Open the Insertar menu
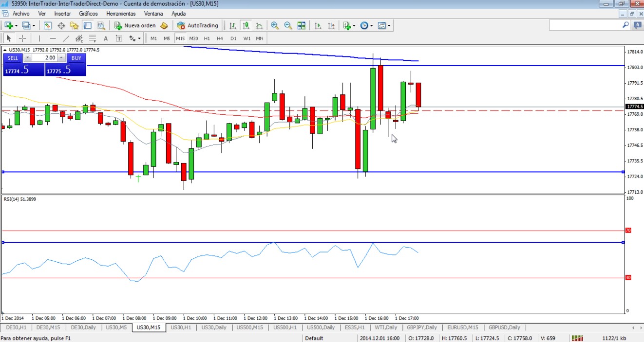 click(62, 14)
